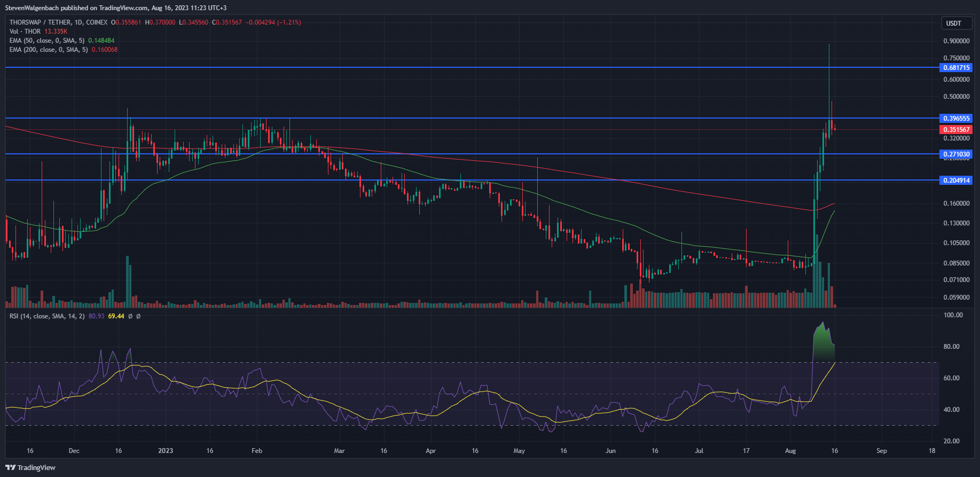This screenshot has width=980, height=477.
Task: Click the May label on time axis
Action: [519, 451]
